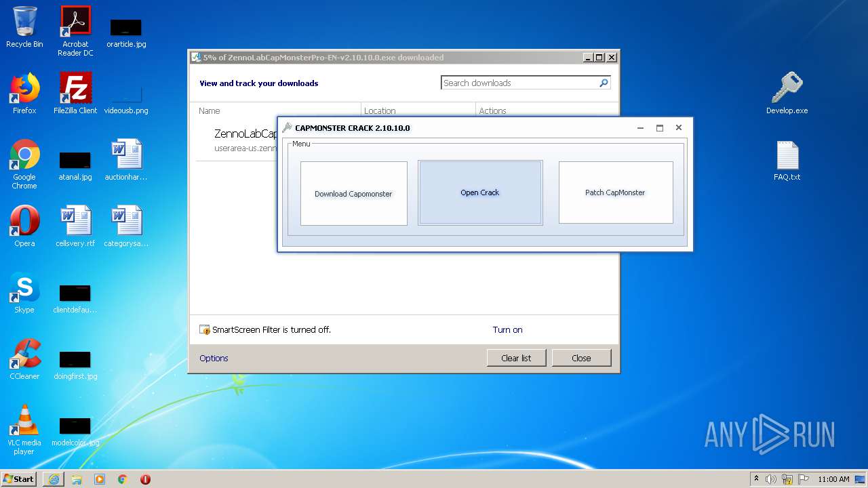Screen dimensions: 868x488
Task: Open Internet Explorer from the taskbar
Action: tap(54, 479)
